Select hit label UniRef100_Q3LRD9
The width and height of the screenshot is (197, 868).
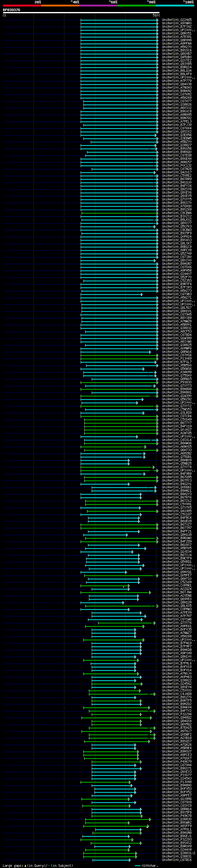pos(177,413)
